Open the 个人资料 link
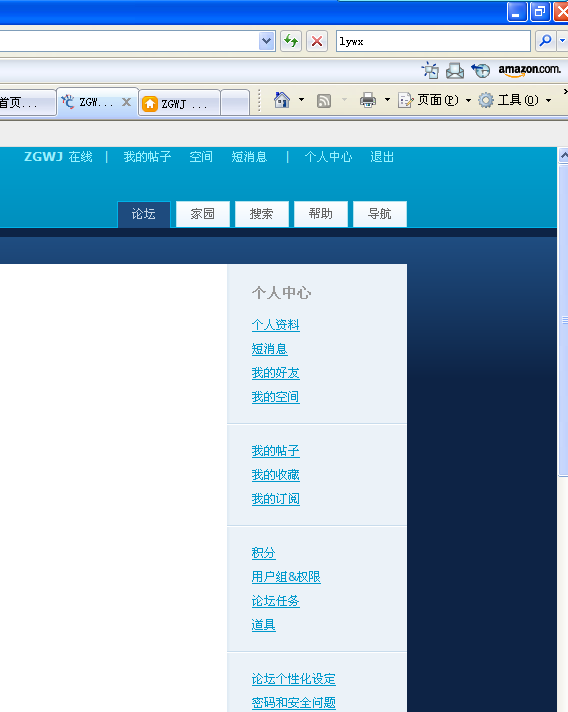 point(276,325)
